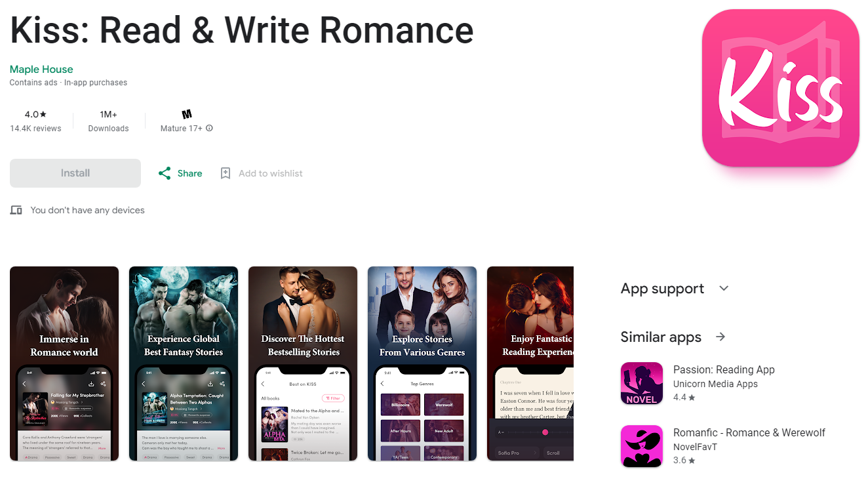868x479 pixels.
Task: Click the Install button
Action: 75,173
